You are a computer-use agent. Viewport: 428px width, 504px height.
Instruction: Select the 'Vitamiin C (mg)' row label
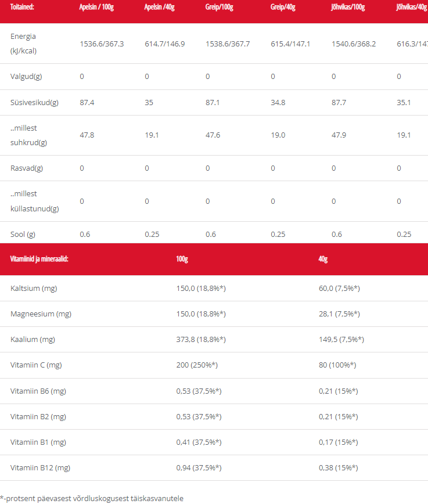(x=36, y=365)
